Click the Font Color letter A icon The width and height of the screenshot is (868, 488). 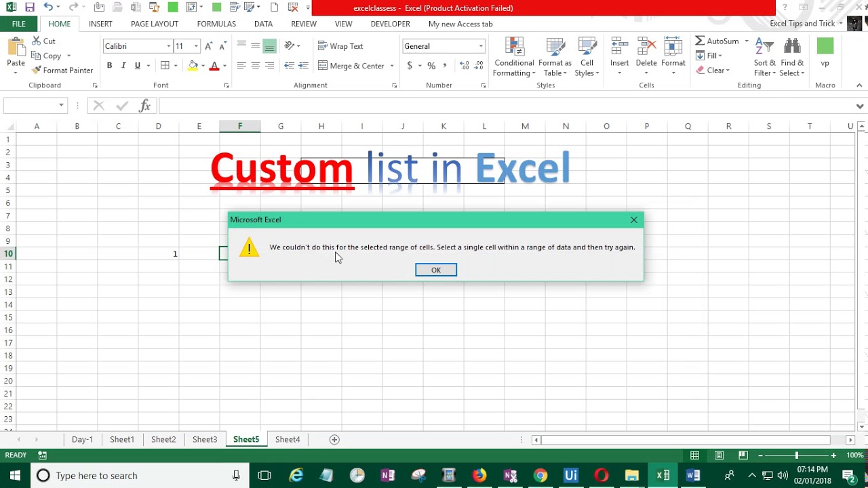[x=214, y=66]
